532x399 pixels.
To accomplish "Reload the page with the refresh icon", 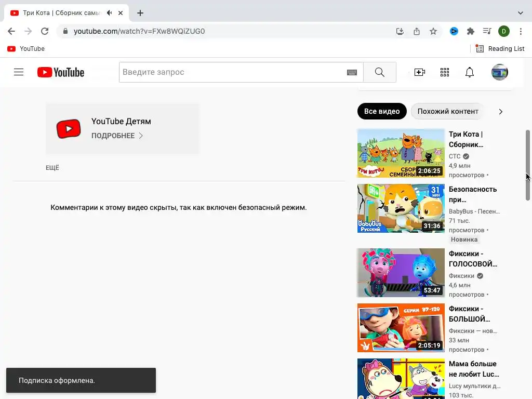I will [x=45, y=31].
